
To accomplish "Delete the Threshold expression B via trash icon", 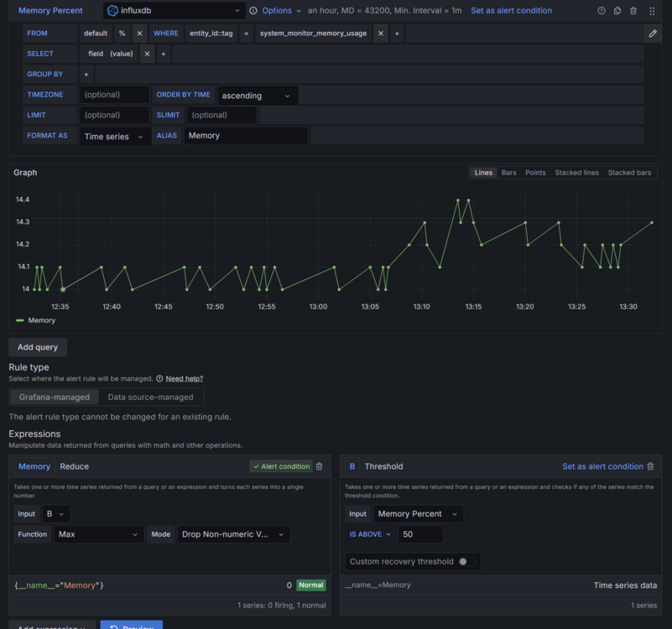I will click(650, 466).
